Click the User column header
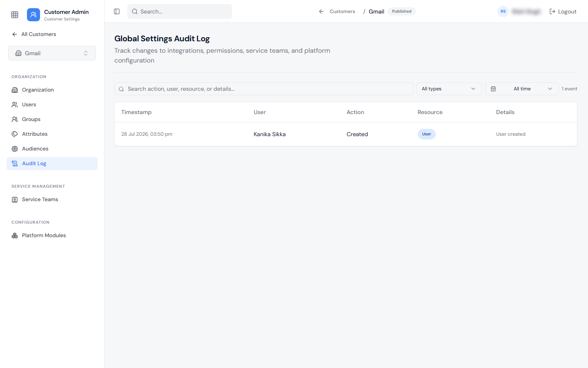The image size is (588, 368). (260, 112)
